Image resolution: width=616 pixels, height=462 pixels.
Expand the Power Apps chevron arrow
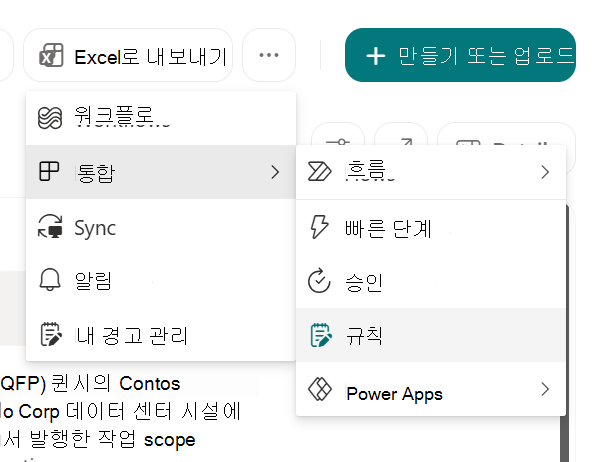coord(545,389)
